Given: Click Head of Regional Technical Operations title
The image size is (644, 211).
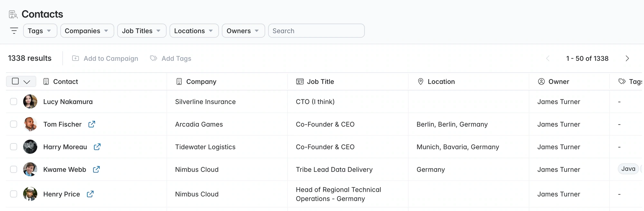Looking at the screenshot, I should pyautogui.click(x=338, y=194).
